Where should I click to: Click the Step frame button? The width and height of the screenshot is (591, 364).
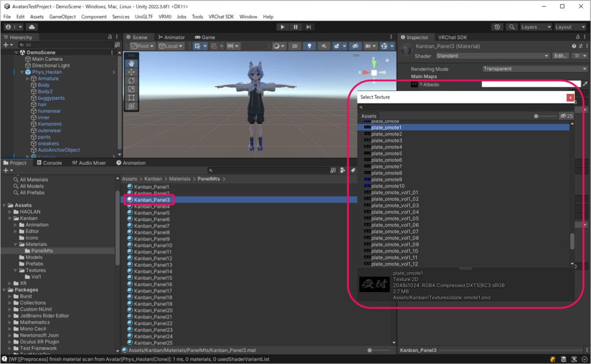(308, 27)
